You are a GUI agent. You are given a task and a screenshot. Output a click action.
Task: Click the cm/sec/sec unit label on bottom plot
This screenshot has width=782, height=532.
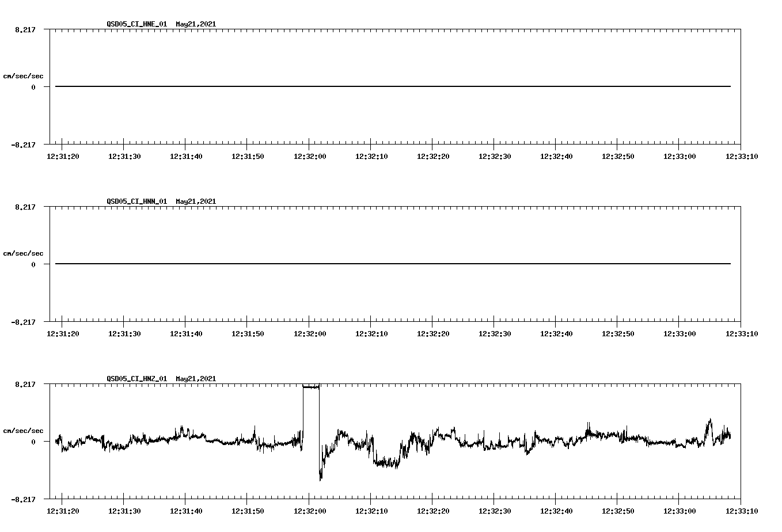(24, 430)
